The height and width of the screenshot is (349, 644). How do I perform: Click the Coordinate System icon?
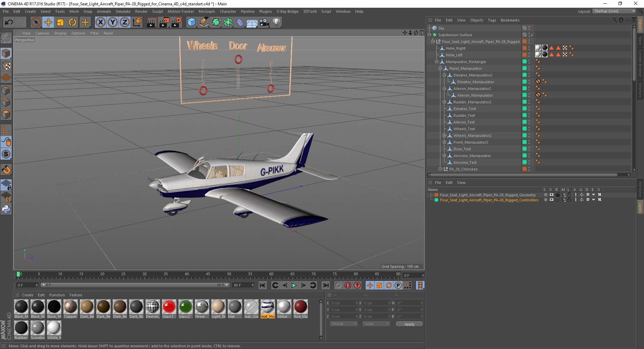click(x=137, y=22)
